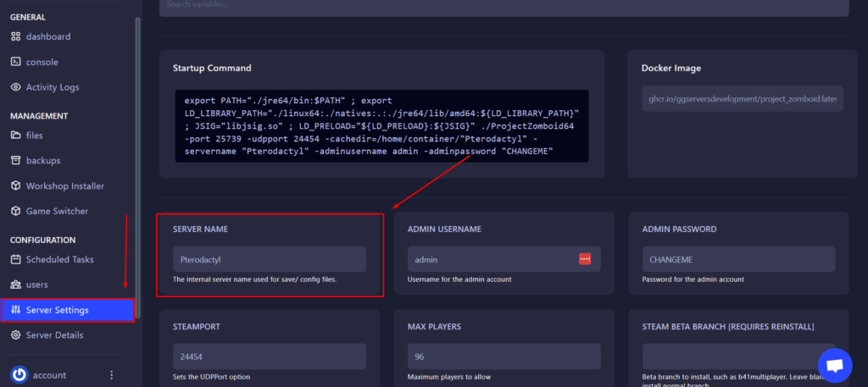The height and width of the screenshot is (387, 868).
Task: Click the Admin Password field
Action: point(738,259)
